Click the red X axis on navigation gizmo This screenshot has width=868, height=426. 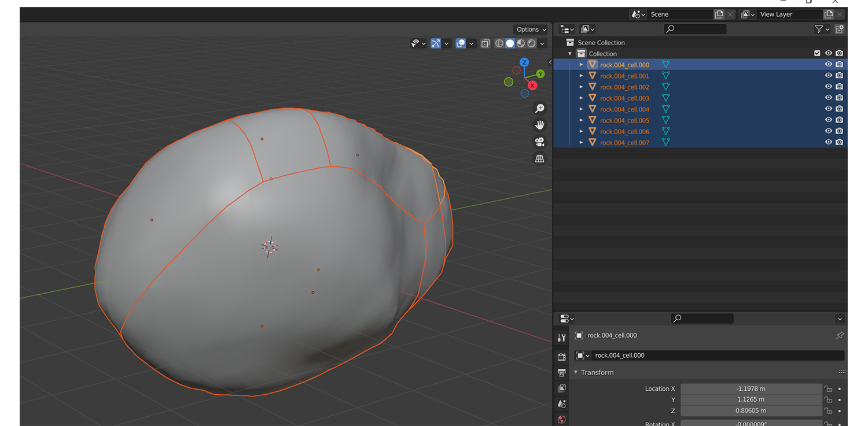[x=532, y=86]
